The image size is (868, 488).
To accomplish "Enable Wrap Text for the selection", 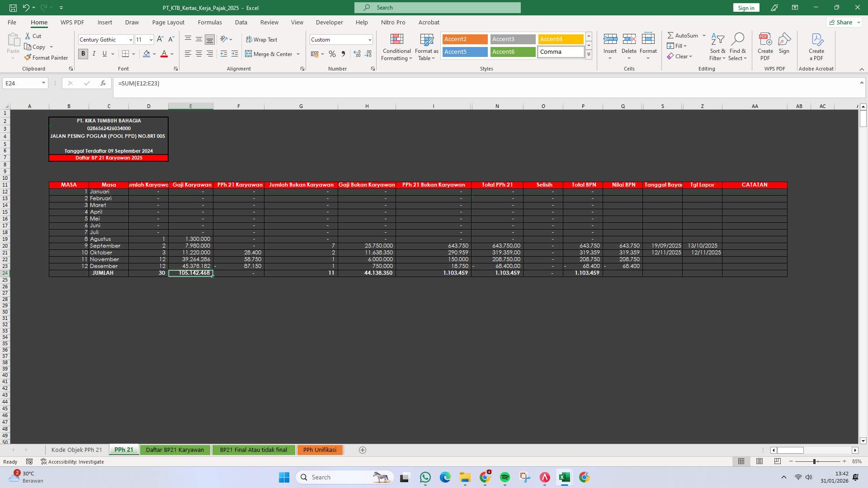I will click(262, 39).
